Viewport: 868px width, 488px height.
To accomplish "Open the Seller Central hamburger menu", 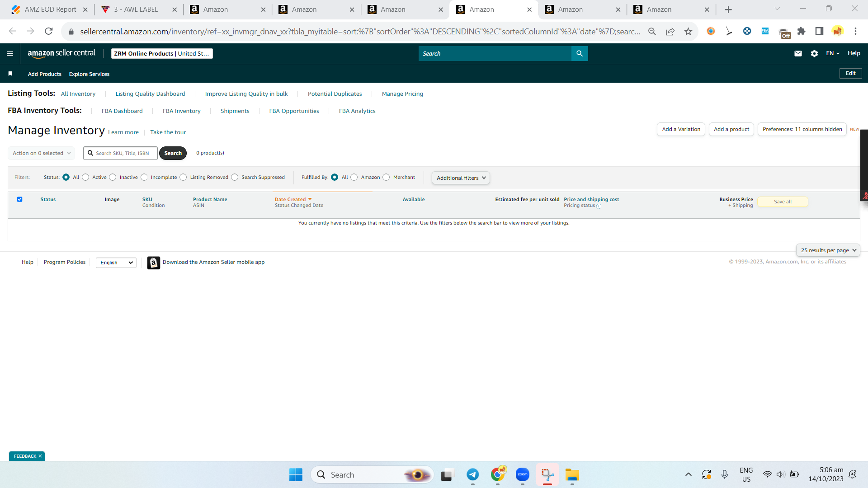I will (10, 53).
